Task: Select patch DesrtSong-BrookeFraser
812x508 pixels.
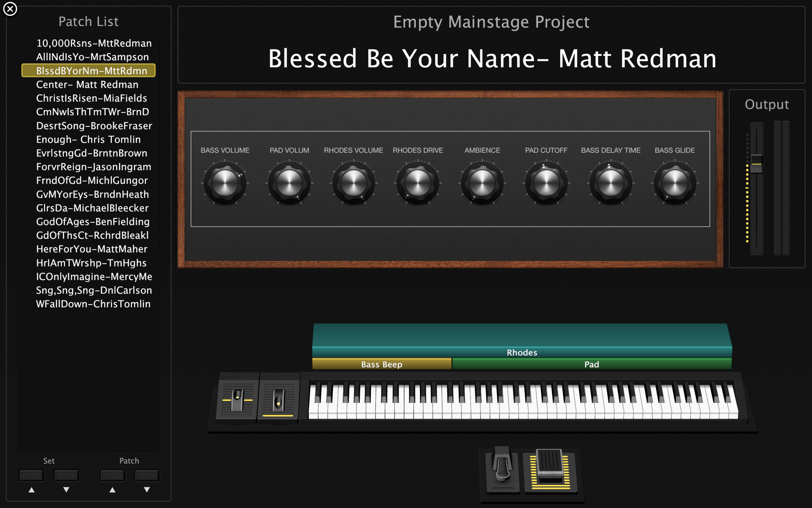Action: [x=89, y=126]
